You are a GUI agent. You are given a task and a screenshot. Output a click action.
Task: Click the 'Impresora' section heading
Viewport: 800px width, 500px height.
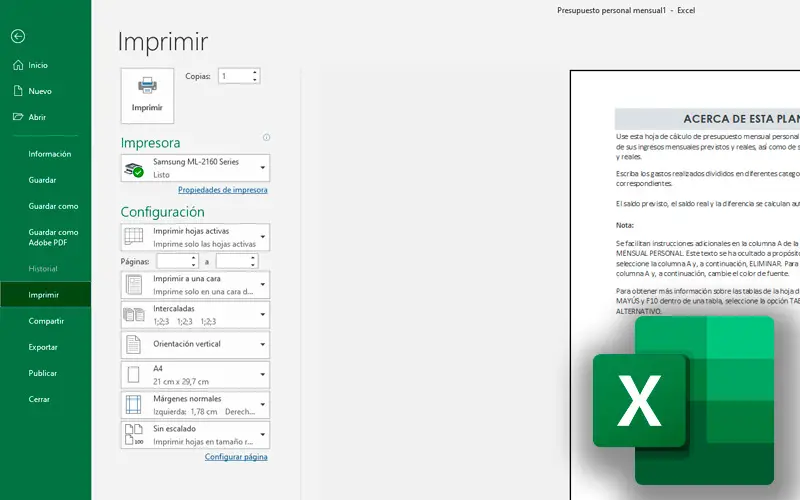151,143
